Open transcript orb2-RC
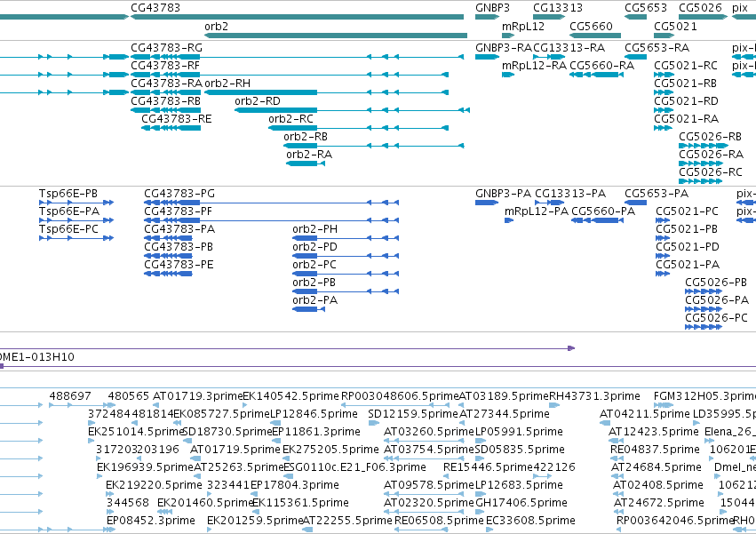Viewport: 756px width, 534px height. [290, 119]
